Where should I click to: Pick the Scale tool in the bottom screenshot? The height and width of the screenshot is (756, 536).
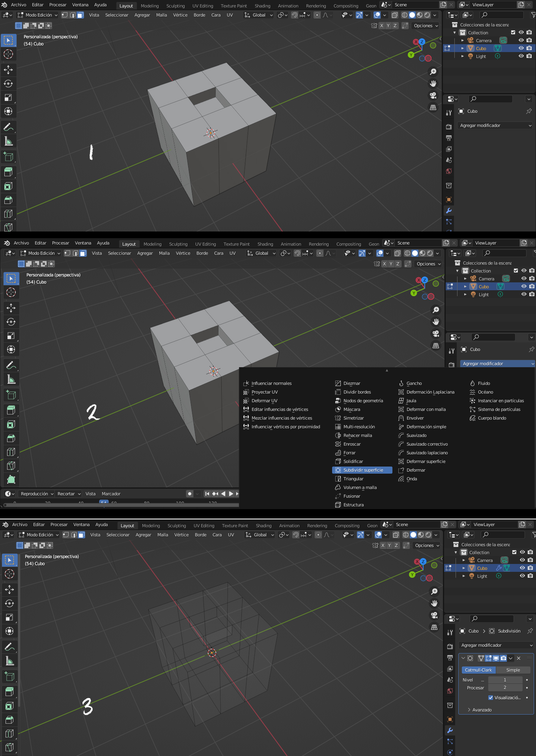9,617
